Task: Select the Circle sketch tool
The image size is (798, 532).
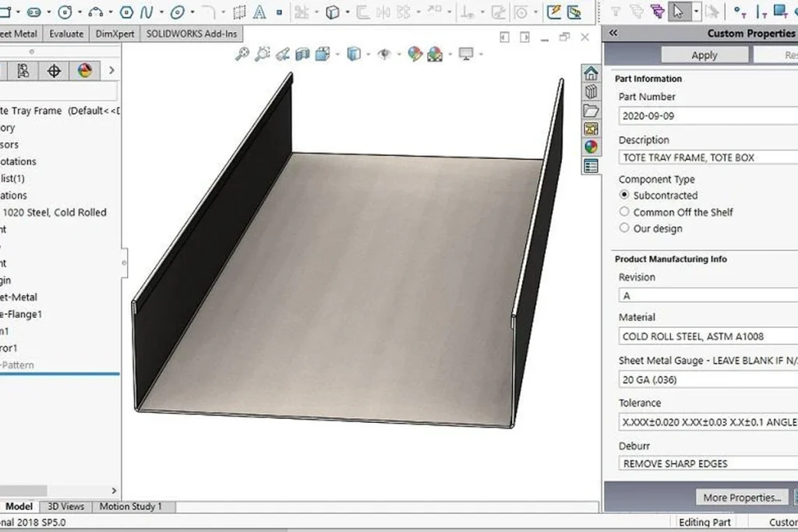Action: click(65, 12)
